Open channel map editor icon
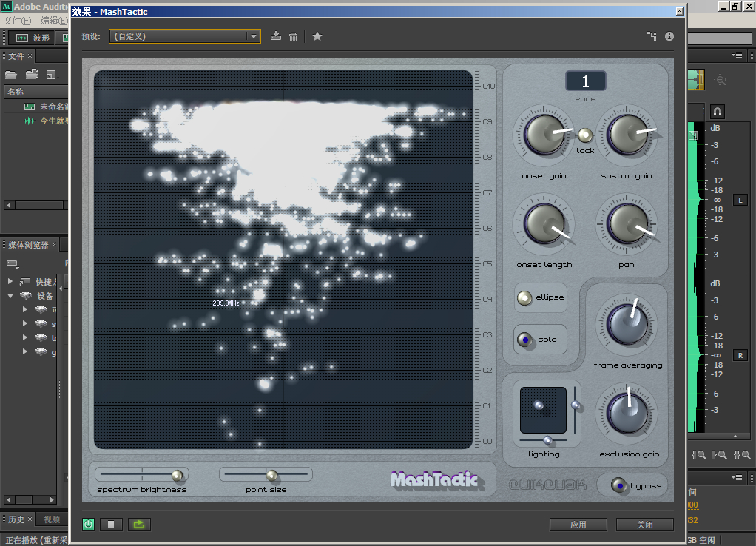The height and width of the screenshot is (546, 756). coord(652,36)
